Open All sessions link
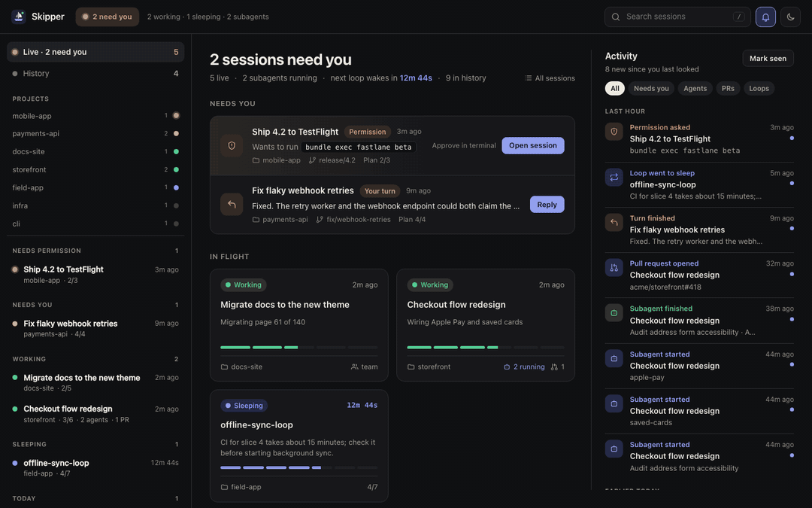Viewport: 812px width, 508px height. [x=550, y=78]
